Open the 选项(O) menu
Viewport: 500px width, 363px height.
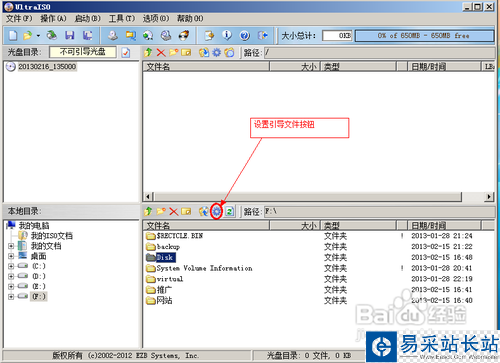[x=156, y=18]
